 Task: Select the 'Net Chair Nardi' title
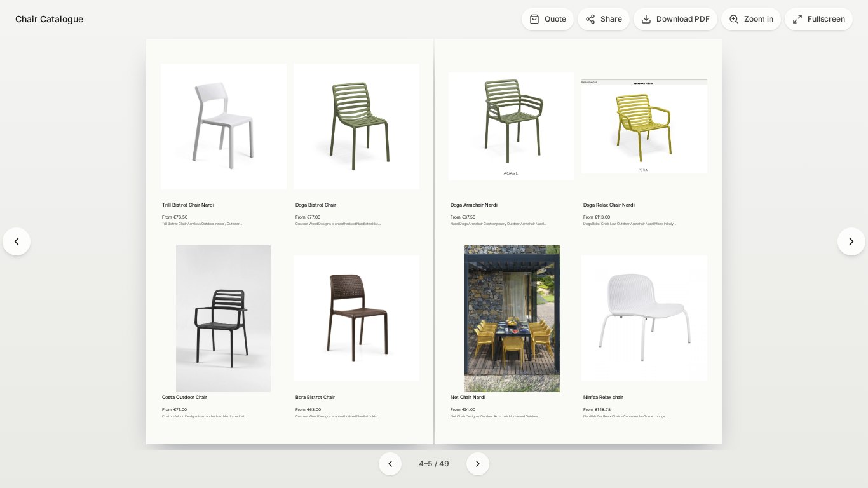click(468, 398)
